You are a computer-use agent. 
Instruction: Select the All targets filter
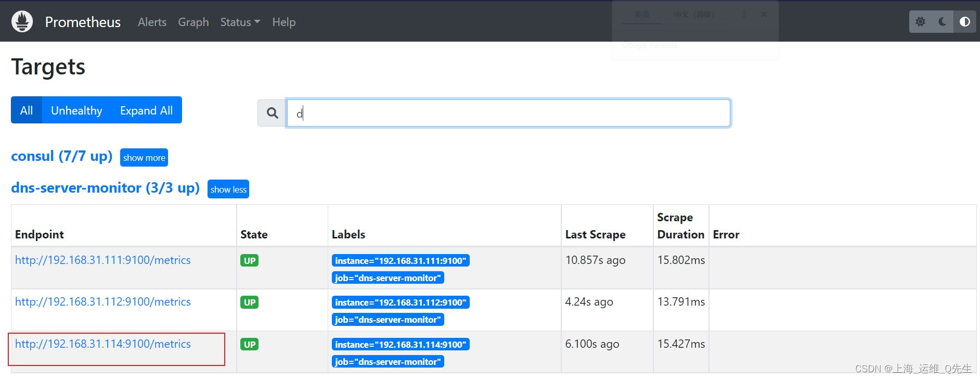[27, 110]
